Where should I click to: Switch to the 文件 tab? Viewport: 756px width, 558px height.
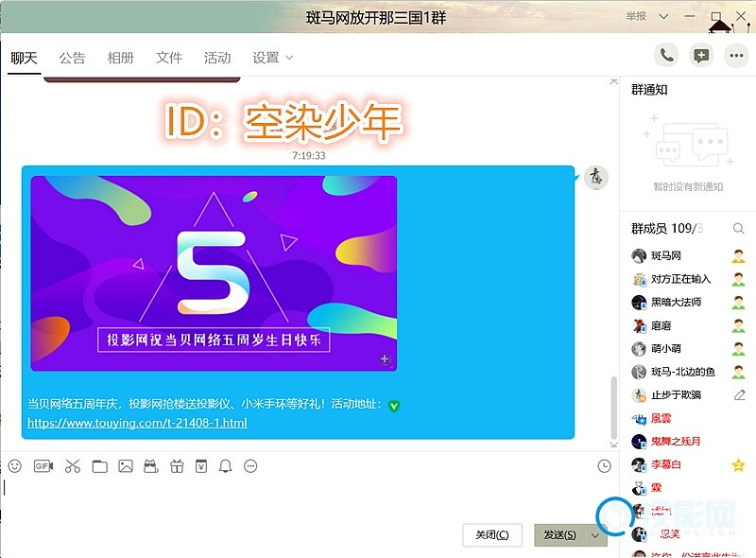pyautogui.click(x=169, y=59)
